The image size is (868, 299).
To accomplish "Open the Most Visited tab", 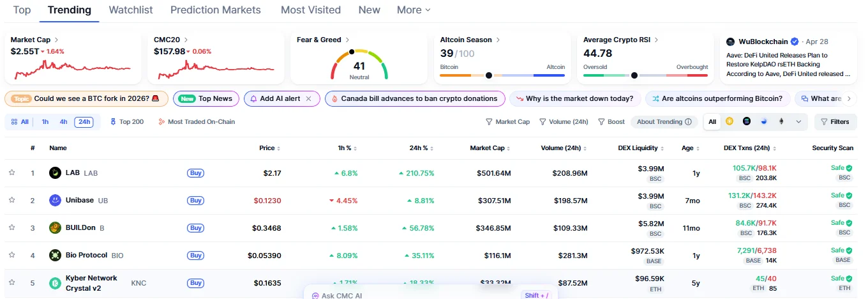I will coord(311,10).
